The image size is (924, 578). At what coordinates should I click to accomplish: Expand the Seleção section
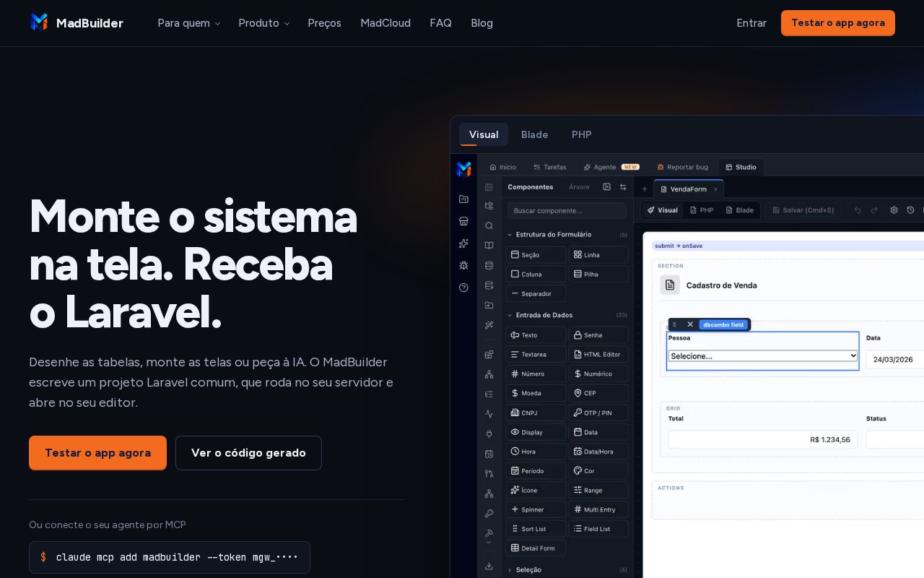pos(567,570)
